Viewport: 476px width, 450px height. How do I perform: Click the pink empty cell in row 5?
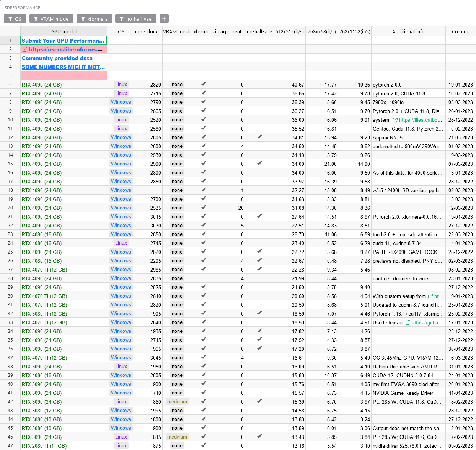pyautogui.click(x=64, y=76)
